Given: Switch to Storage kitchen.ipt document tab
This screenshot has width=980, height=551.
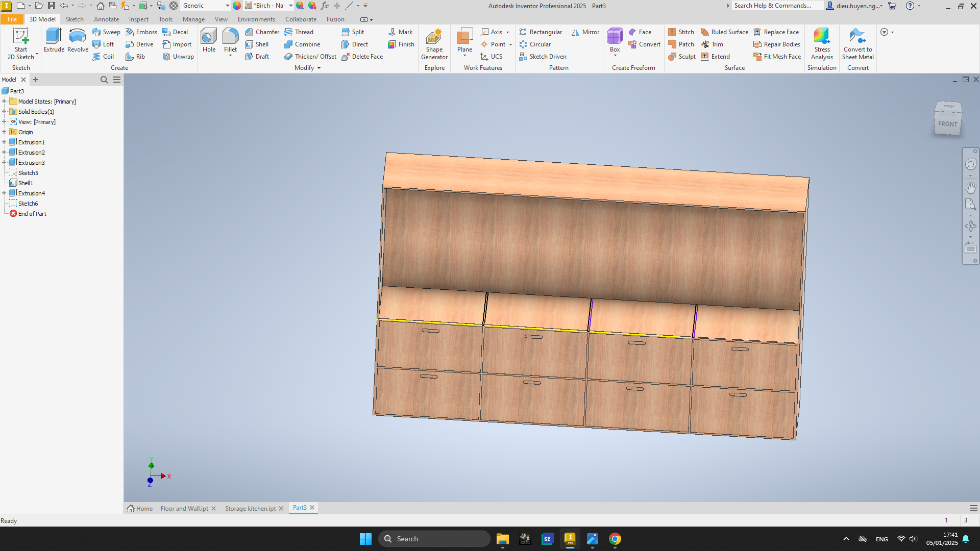Looking at the screenshot, I should (250, 508).
